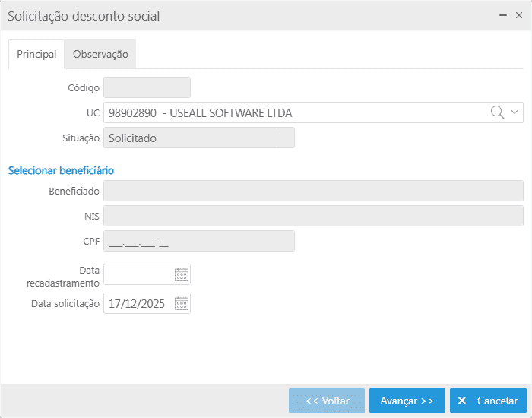Click the Data solicitação date showing 17/12/2025
Screen dimensions: 532x418
pyautogui.click(x=138, y=303)
